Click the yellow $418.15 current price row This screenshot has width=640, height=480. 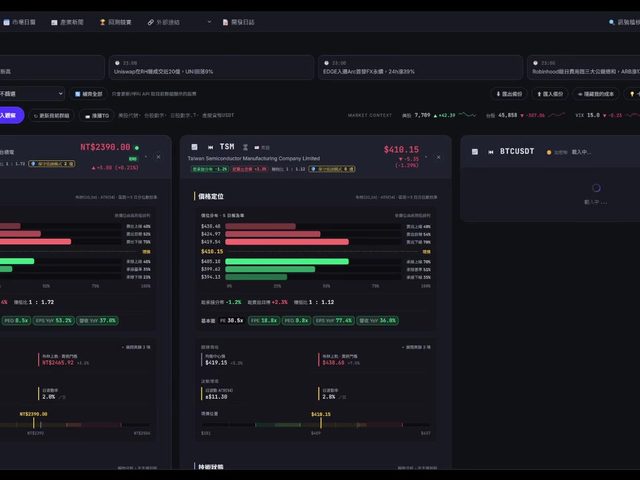coord(316,251)
